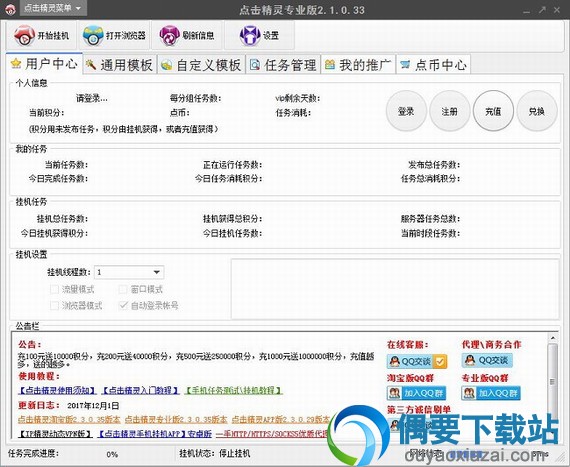The height and width of the screenshot is (467, 570).
Task: Click the 更新日志 date 2017年12月1日
Action: tap(93, 405)
